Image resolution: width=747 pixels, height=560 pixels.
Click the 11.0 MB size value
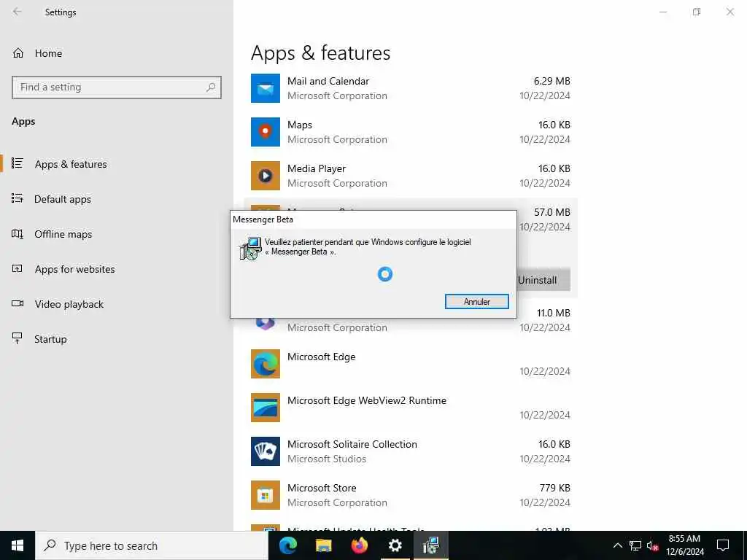tap(553, 313)
